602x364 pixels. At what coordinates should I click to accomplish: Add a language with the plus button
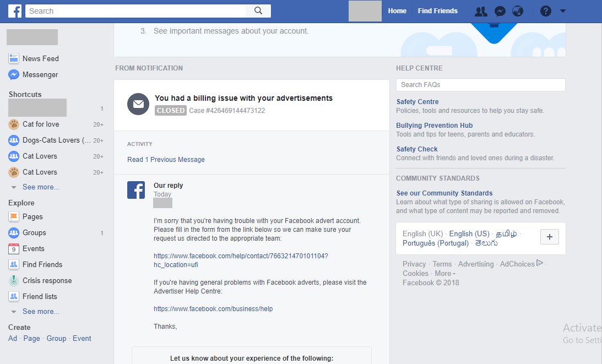click(550, 237)
